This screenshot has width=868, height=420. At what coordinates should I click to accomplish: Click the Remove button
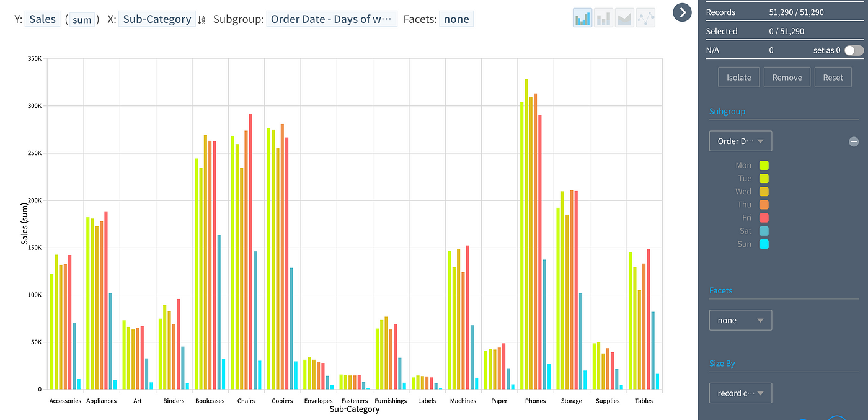tap(787, 78)
